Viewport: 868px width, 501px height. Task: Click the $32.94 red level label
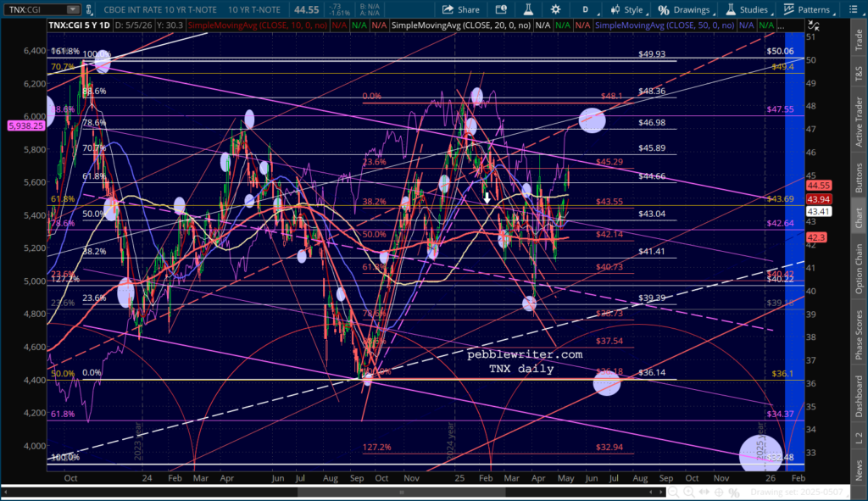[x=609, y=448]
